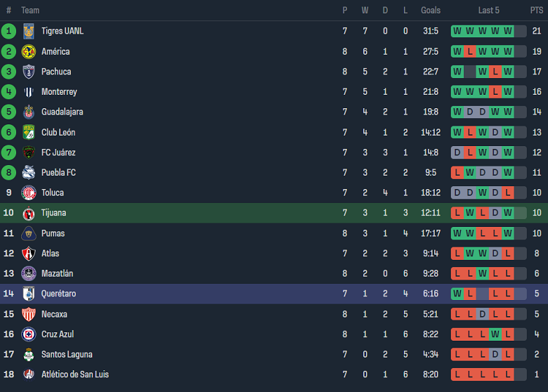Click the Tigres UANL club crest
Screen dimensions: 548x392
click(29, 31)
